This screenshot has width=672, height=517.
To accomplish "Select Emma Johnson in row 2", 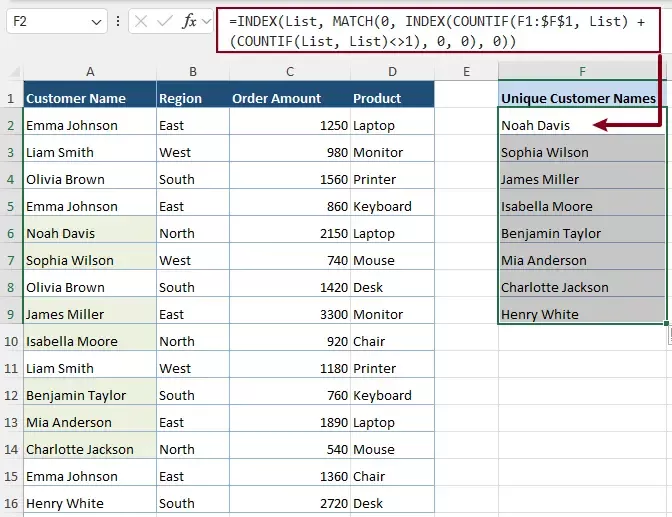I will (90, 121).
